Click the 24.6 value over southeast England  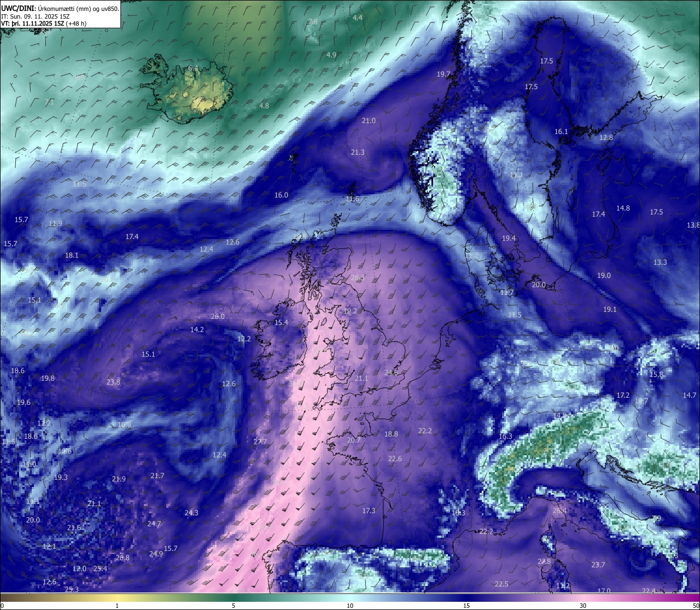tap(391, 373)
